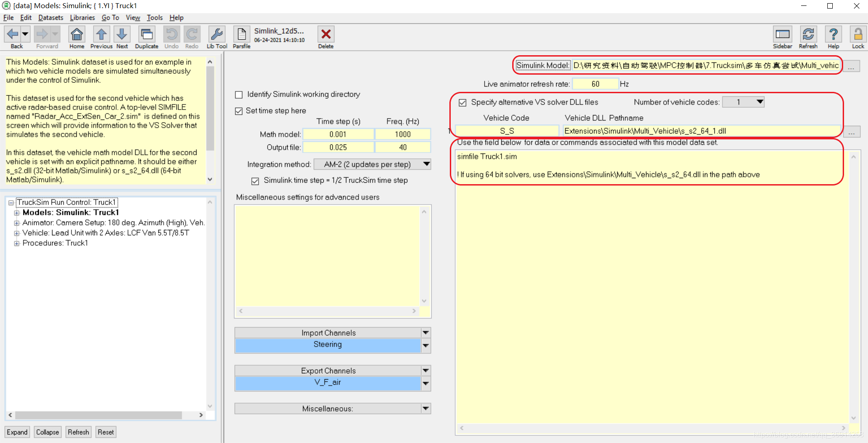Open the Libraries menu
This screenshot has width=868, height=443.
(82, 18)
